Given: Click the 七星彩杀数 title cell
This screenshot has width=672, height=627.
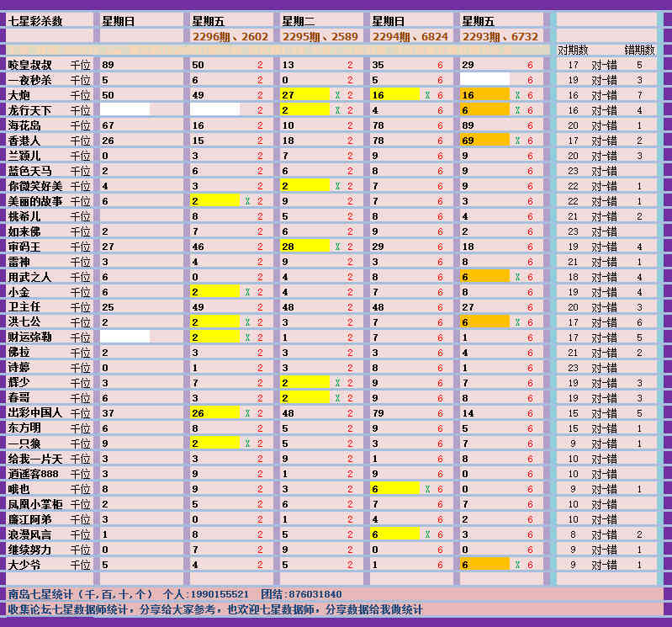Looking at the screenshot, I should [x=35, y=21].
